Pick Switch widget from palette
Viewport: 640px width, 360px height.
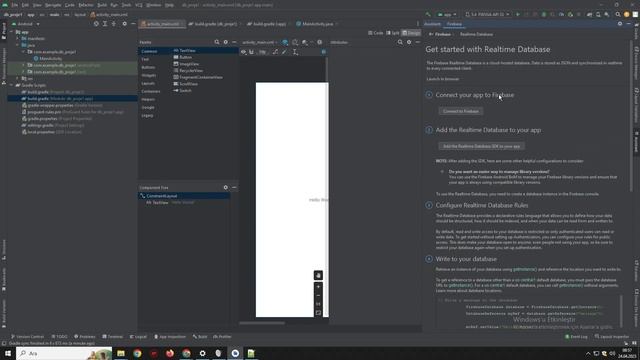pos(182,91)
